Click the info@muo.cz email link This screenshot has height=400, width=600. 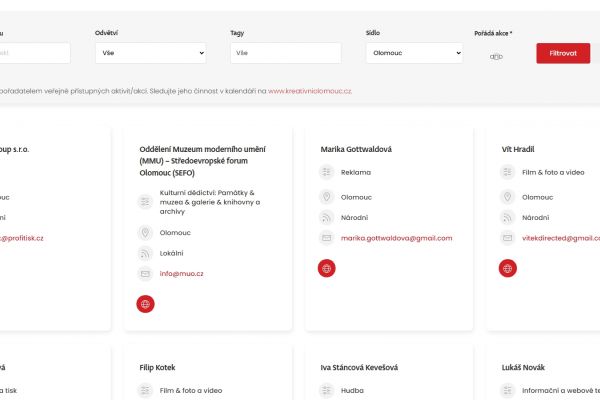[182, 273]
